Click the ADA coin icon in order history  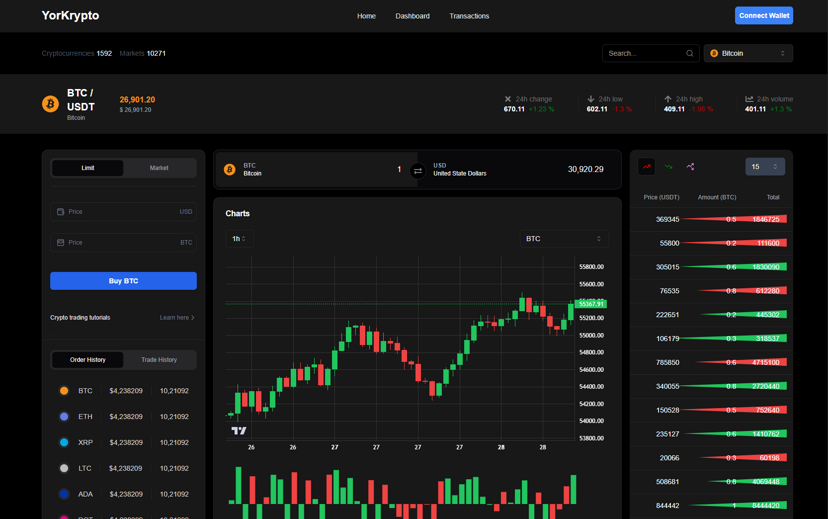point(64,494)
